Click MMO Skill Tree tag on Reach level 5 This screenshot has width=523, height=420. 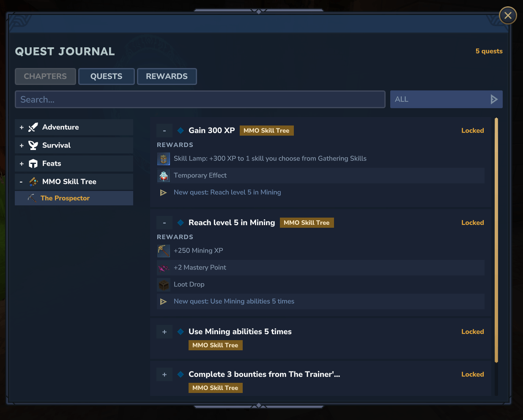(307, 223)
